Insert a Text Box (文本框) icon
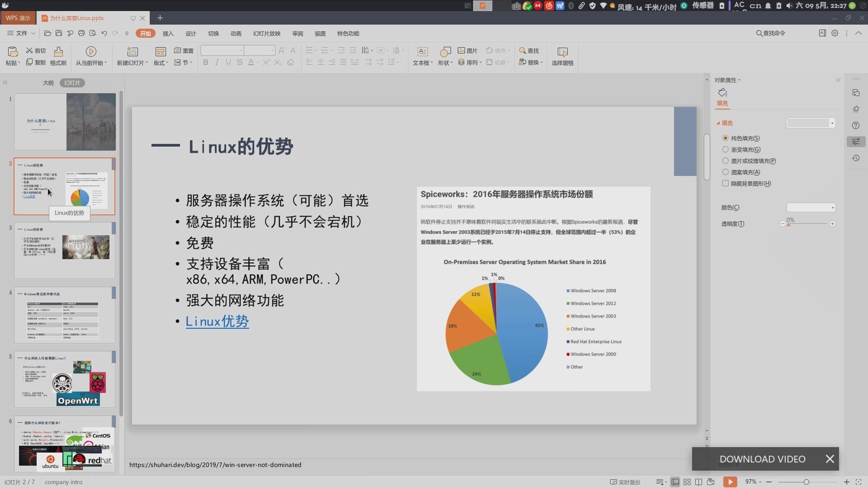 click(422, 52)
